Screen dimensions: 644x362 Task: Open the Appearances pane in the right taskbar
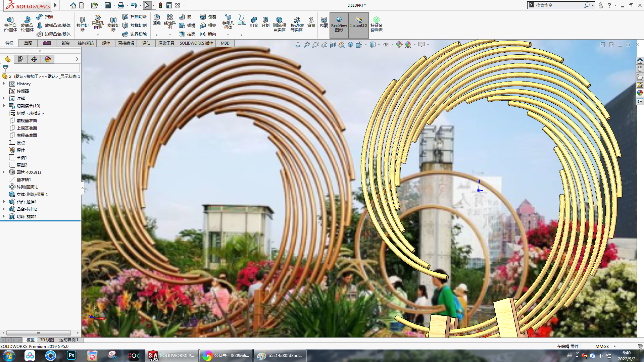640,93
